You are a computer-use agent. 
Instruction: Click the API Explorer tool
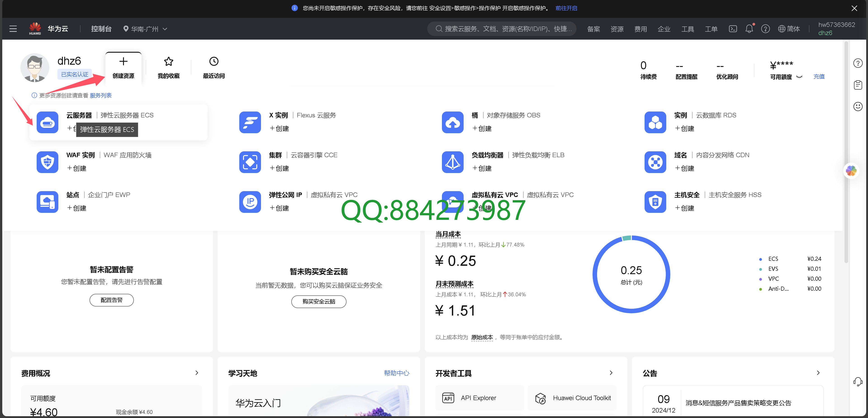pyautogui.click(x=479, y=398)
